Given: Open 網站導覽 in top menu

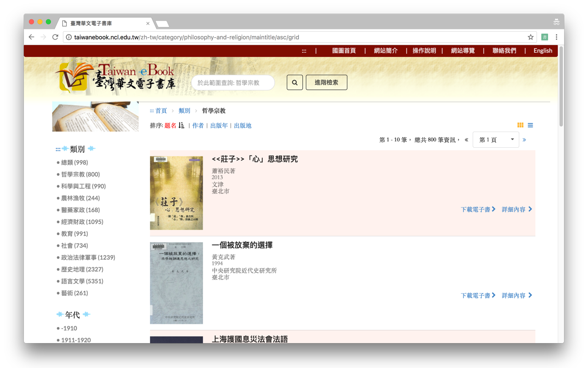Looking at the screenshot, I should coord(463,51).
